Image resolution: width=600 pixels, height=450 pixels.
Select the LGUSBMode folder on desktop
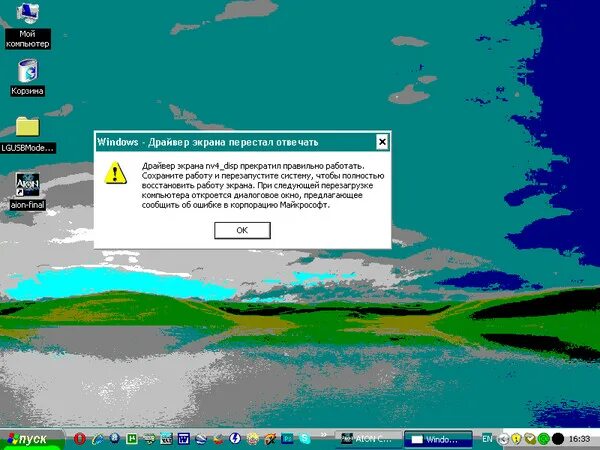[x=28, y=135]
